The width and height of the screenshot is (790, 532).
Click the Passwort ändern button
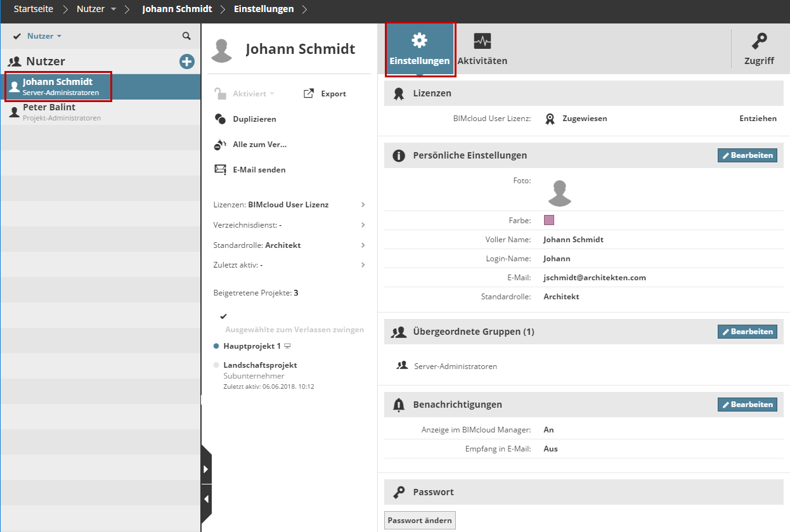tap(420, 521)
